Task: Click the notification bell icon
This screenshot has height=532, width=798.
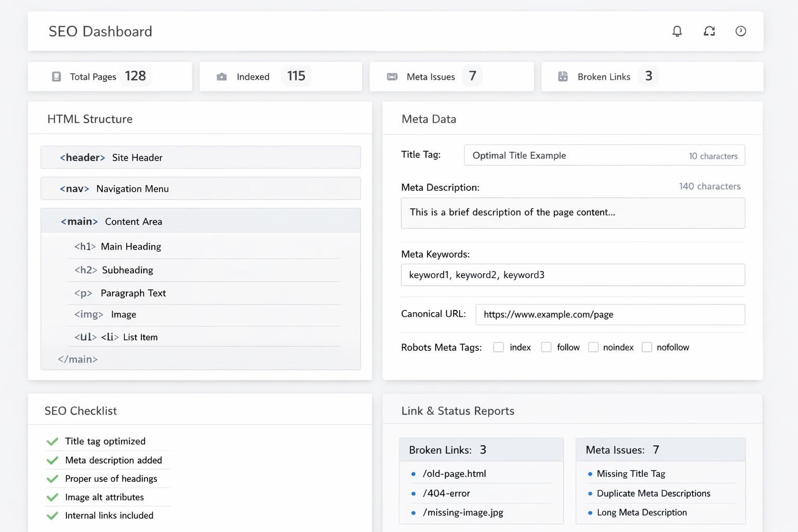Action: (677, 31)
